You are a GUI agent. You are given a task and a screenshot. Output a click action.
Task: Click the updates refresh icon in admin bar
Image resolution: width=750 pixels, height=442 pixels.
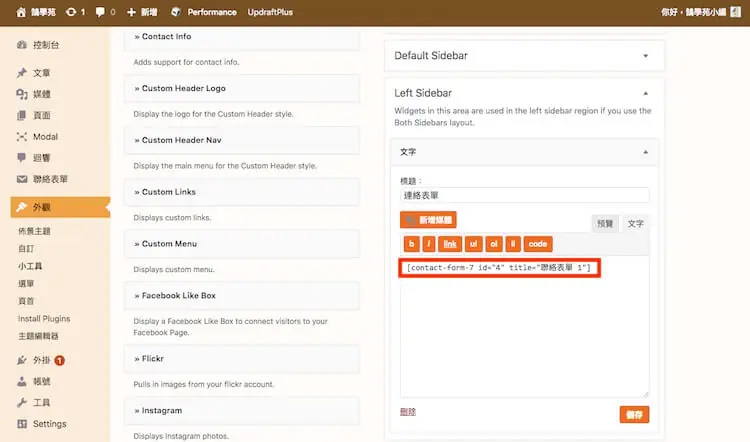pos(71,12)
